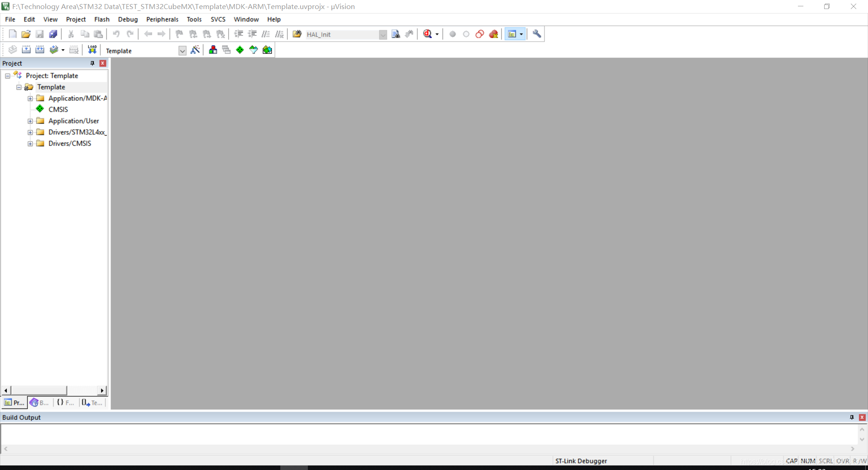Open batch build dropdown arrow
Image resolution: width=868 pixels, height=470 pixels.
click(x=63, y=50)
